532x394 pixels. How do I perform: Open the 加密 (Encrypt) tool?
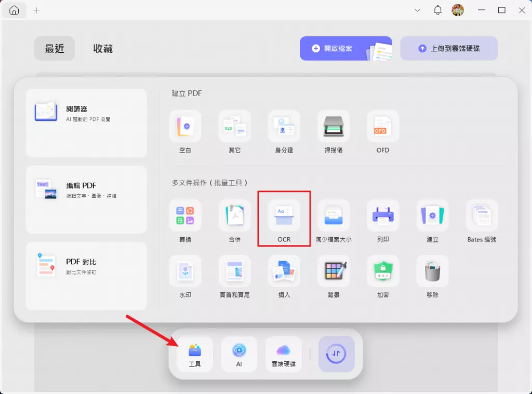tap(382, 270)
